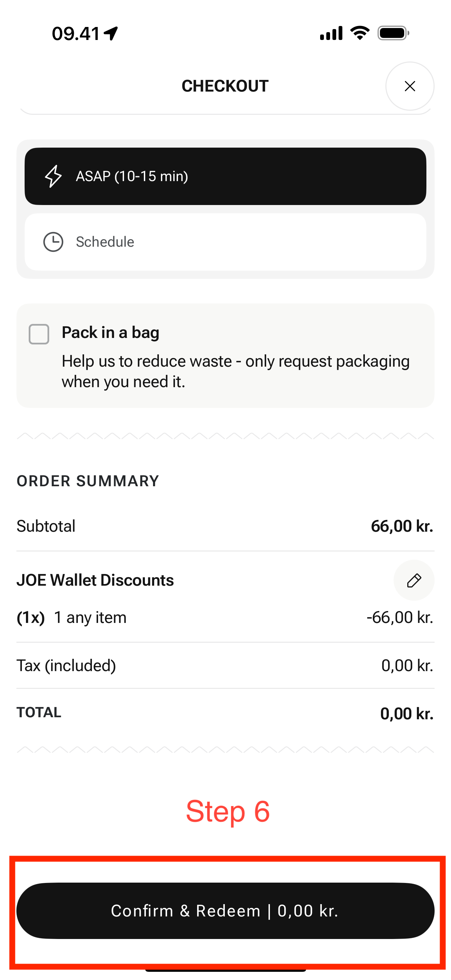Viewport: 451px width, 980px height.
Task: Tap the Wi-Fi icon in status bar
Action: pyautogui.click(x=360, y=33)
